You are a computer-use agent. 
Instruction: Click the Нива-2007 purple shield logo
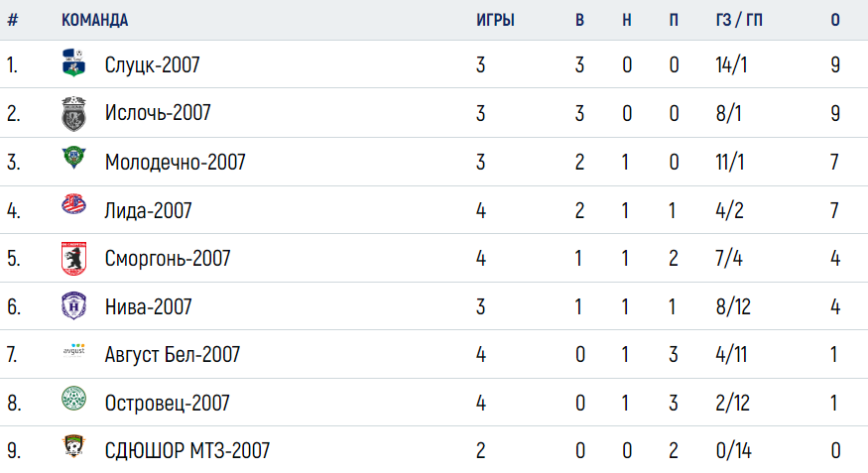point(73,305)
